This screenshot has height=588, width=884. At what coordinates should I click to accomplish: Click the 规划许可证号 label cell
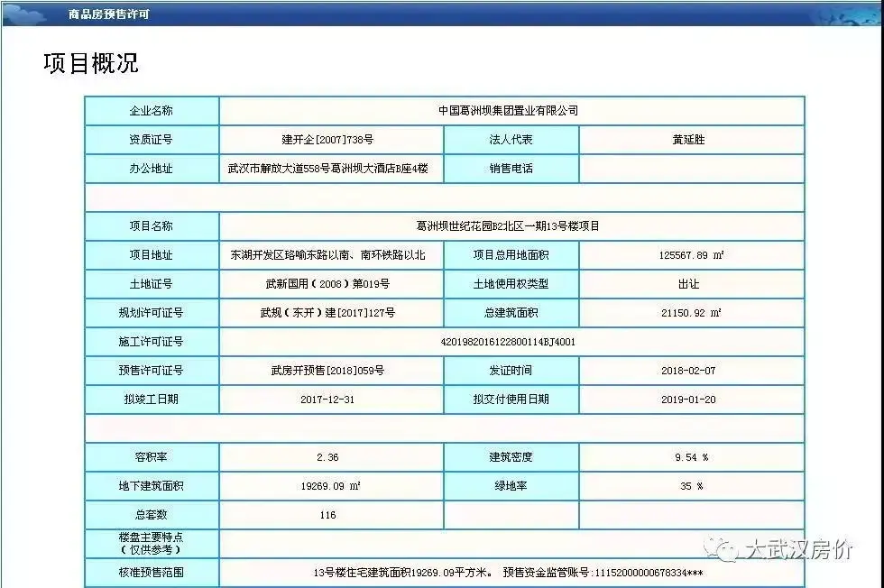click(x=152, y=312)
